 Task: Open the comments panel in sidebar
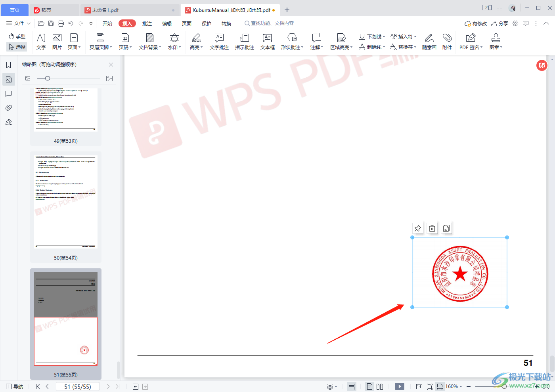point(8,94)
